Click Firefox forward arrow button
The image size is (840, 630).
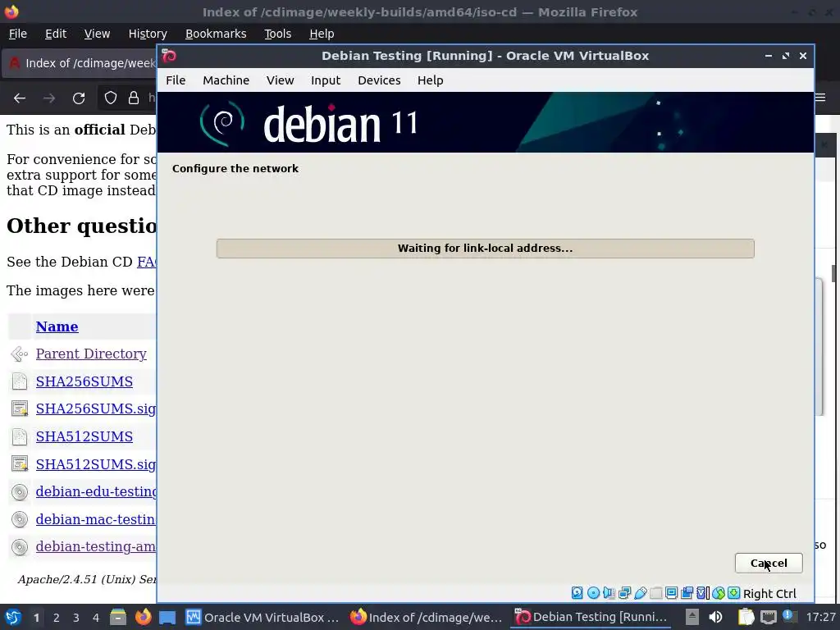click(x=49, y=98)
